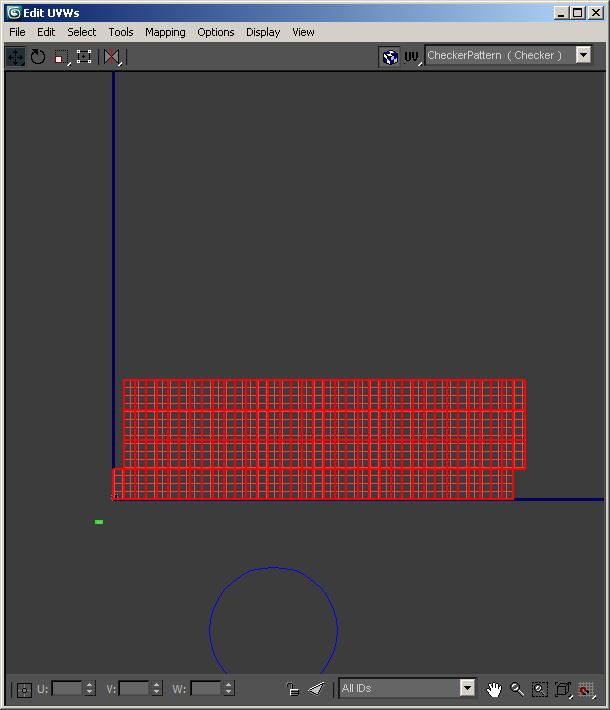Select the Rotate tool
The height and width of the screenshot is (710, 610).
click(38, 57)
